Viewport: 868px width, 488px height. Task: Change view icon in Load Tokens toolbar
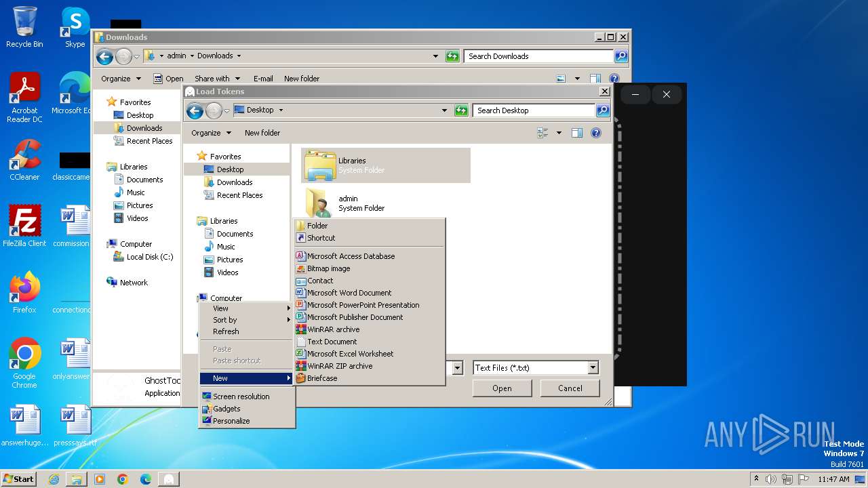[542, 133]
